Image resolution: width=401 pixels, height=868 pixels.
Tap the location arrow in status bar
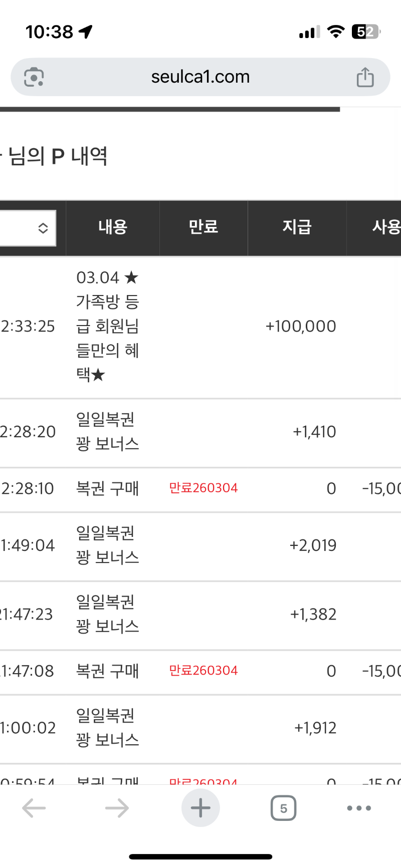coord(86,32)
